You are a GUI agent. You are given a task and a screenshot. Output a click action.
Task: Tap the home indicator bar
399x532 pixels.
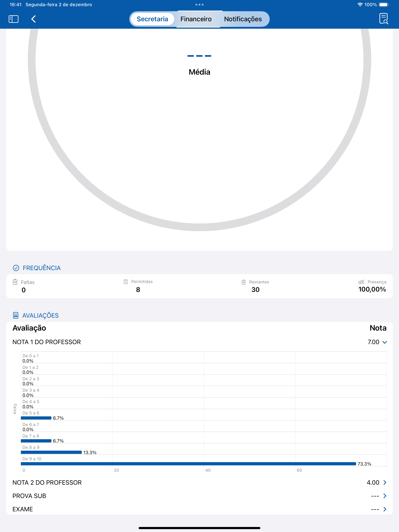[x=199, y=528]
